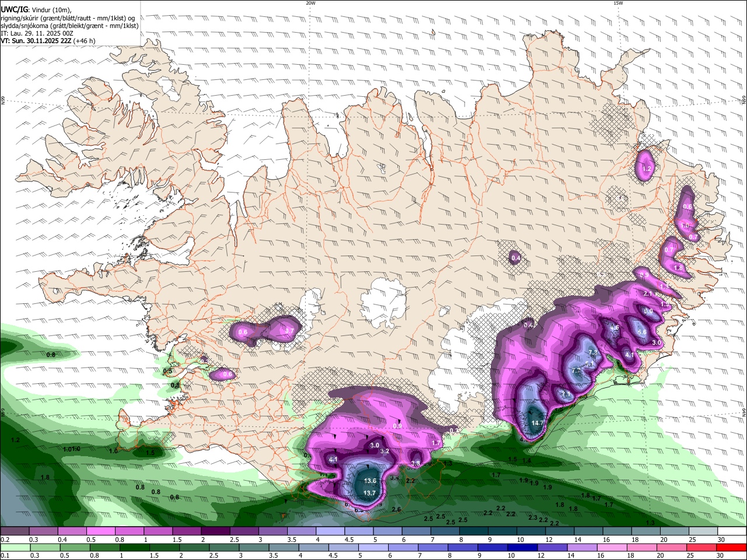Select the 13.6 value in the southern precipitation core
This screenshot has height=560, width=747.
370,481
